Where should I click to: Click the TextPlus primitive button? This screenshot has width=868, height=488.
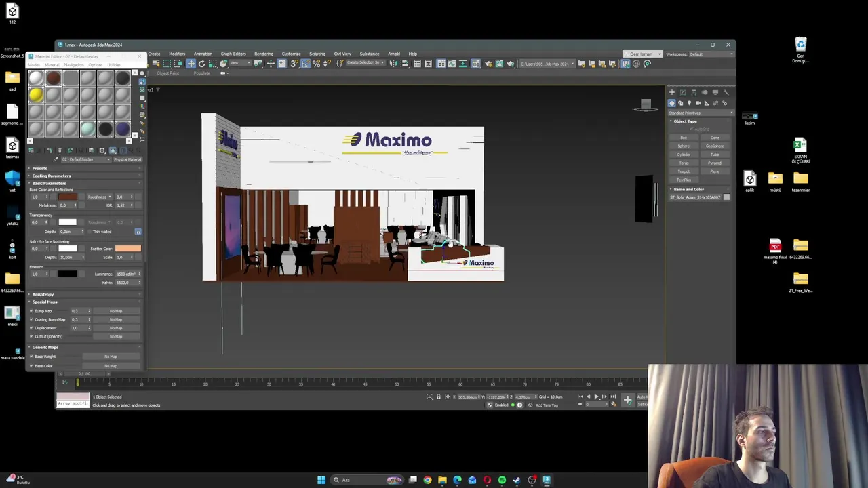684,180
